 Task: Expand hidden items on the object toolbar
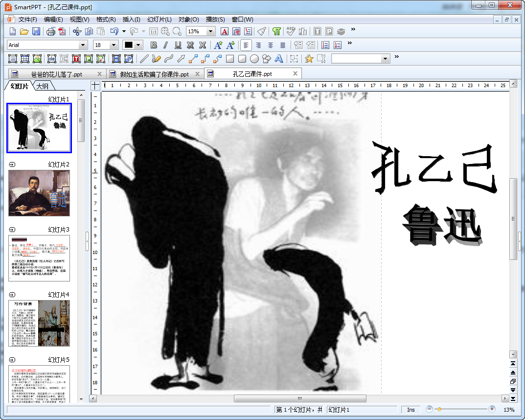[396, 57]
